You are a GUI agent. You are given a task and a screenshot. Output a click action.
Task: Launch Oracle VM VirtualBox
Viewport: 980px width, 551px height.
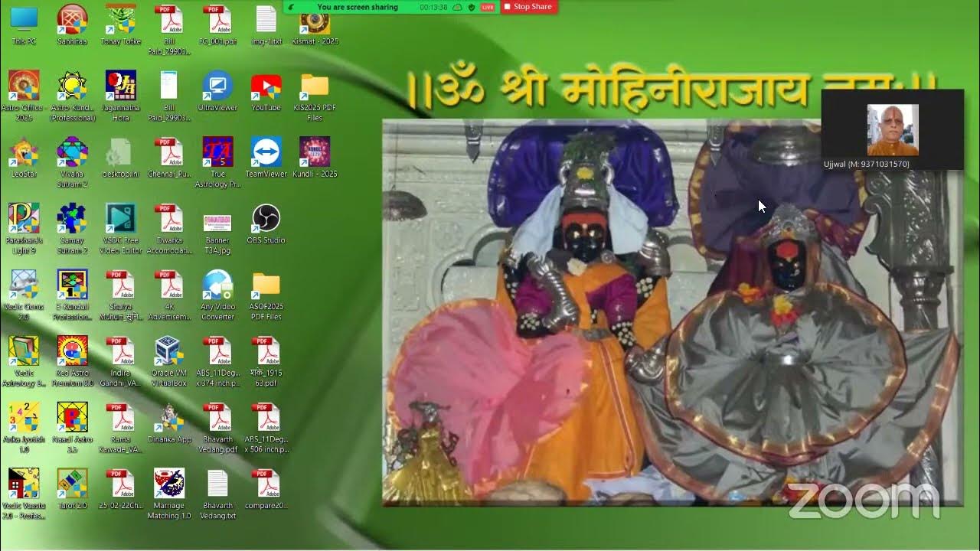pos(169,362)
